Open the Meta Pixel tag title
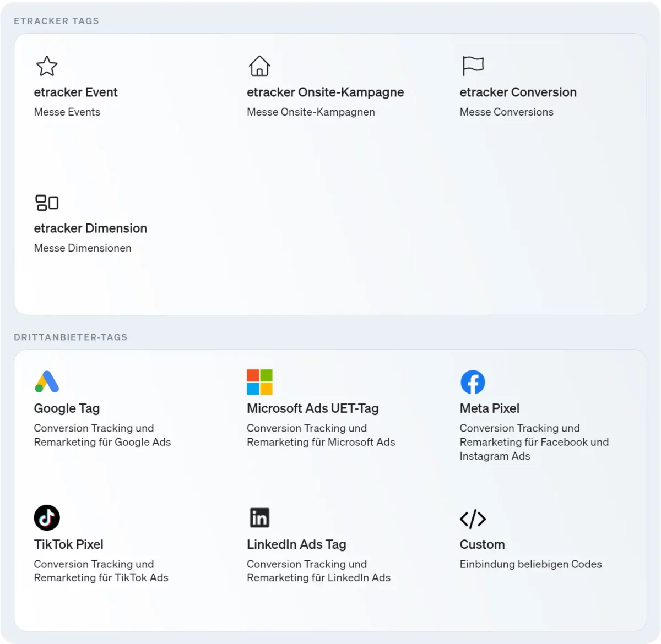The height and width of the screenshot is (644, 661). coord(489,408)
